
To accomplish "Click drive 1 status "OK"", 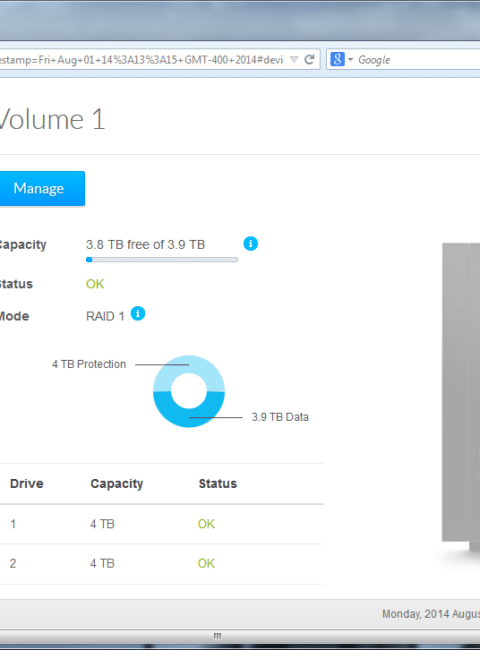I will coord(206,524).
